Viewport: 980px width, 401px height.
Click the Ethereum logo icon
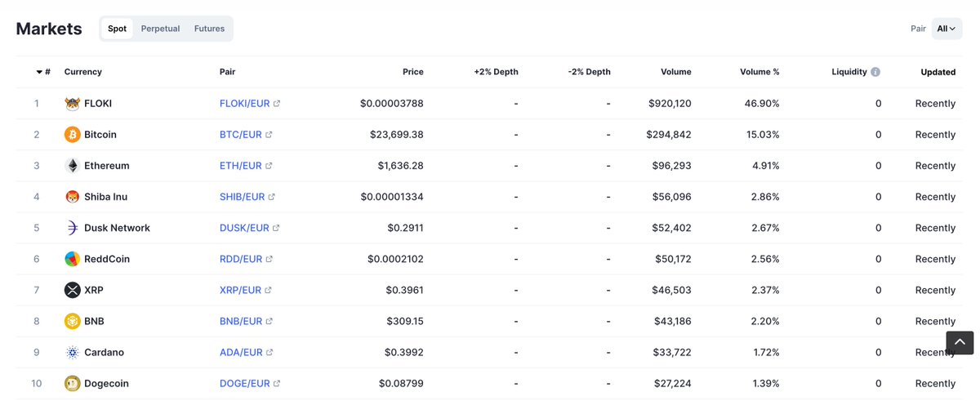pyautogui.click(x=73, y=166)
